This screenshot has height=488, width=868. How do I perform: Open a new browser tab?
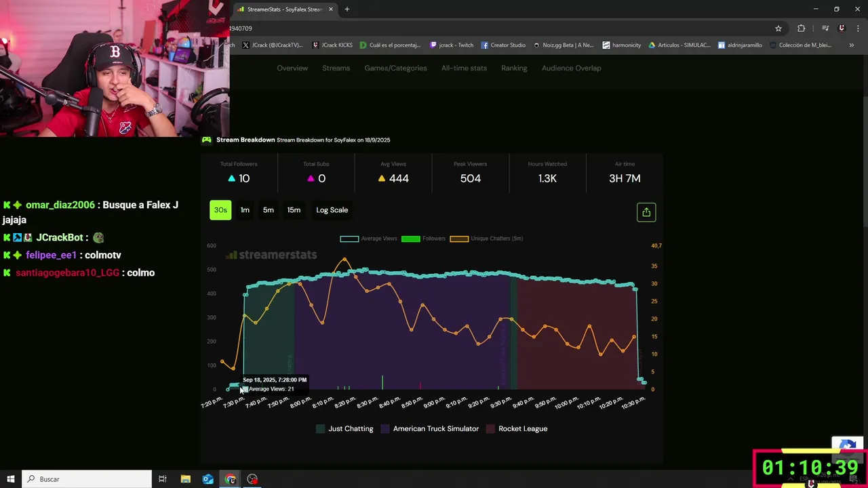[347, 9]
